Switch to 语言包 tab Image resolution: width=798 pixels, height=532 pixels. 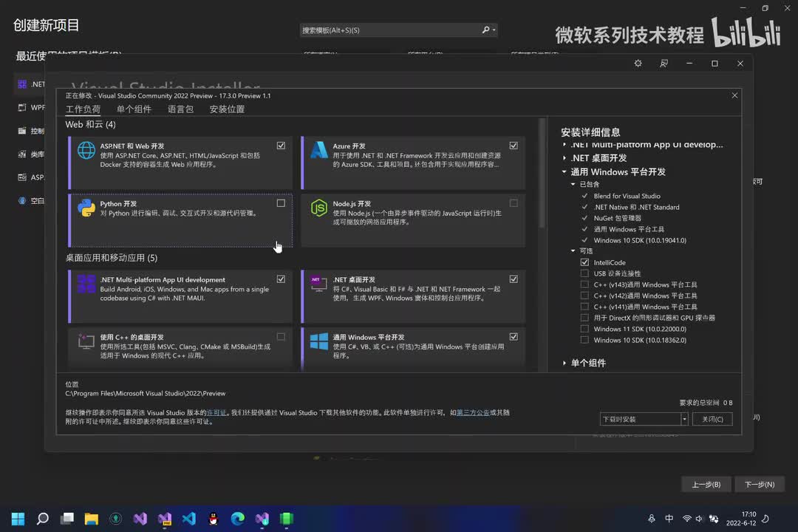click(181, 109)
